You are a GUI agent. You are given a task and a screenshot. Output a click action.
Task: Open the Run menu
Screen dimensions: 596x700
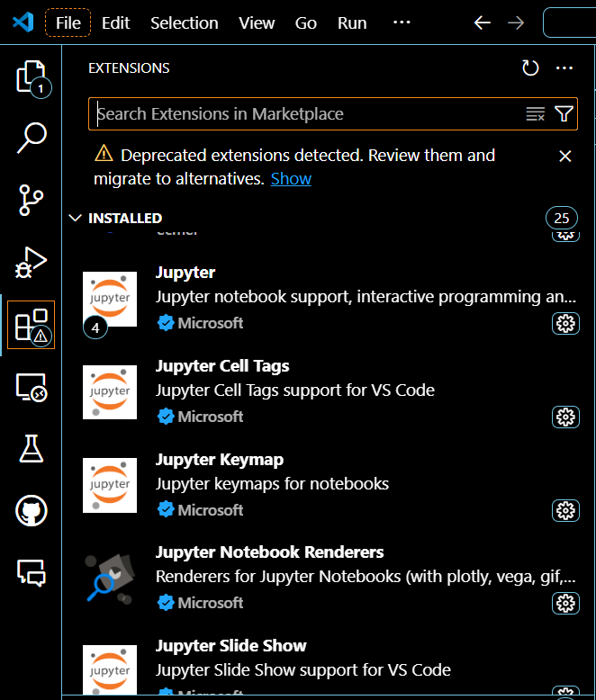click(x=352, y=22)
